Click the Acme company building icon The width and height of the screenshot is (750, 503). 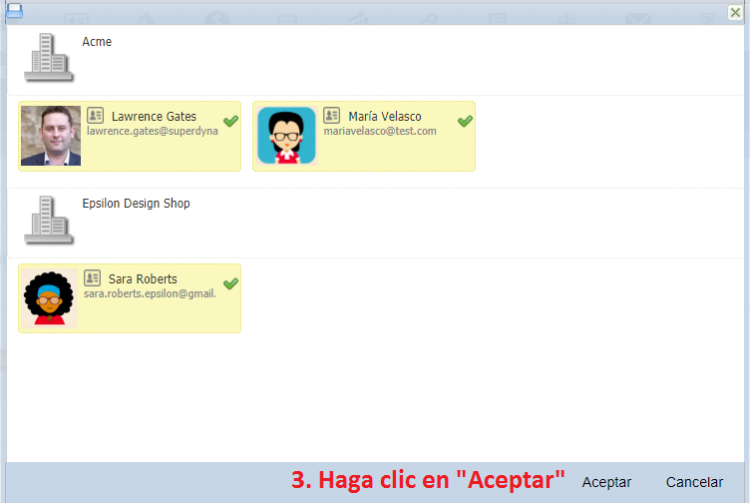point(48,57)
